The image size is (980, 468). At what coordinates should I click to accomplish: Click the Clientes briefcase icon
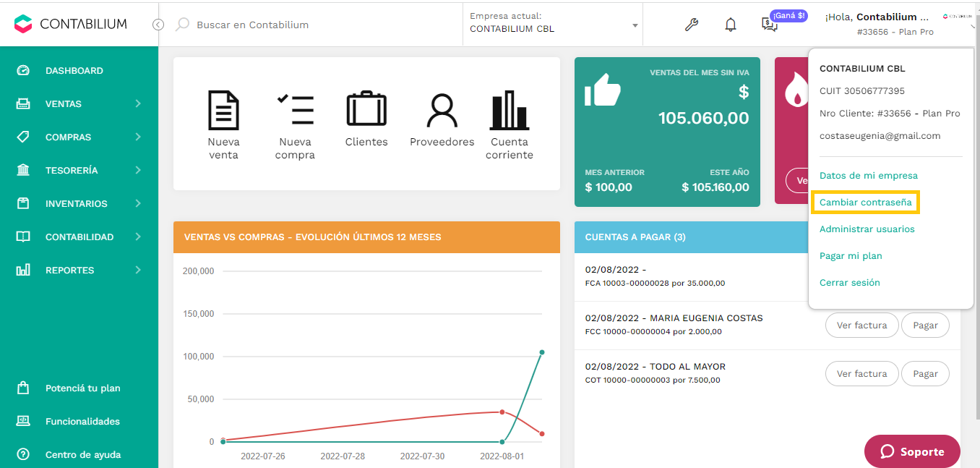tap(366, 109)
